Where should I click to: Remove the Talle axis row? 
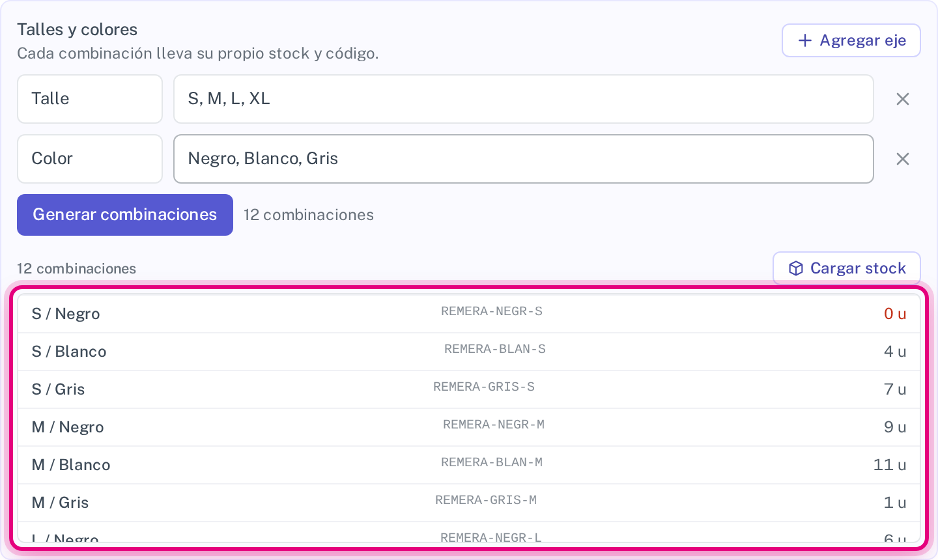tap(903, 99)
